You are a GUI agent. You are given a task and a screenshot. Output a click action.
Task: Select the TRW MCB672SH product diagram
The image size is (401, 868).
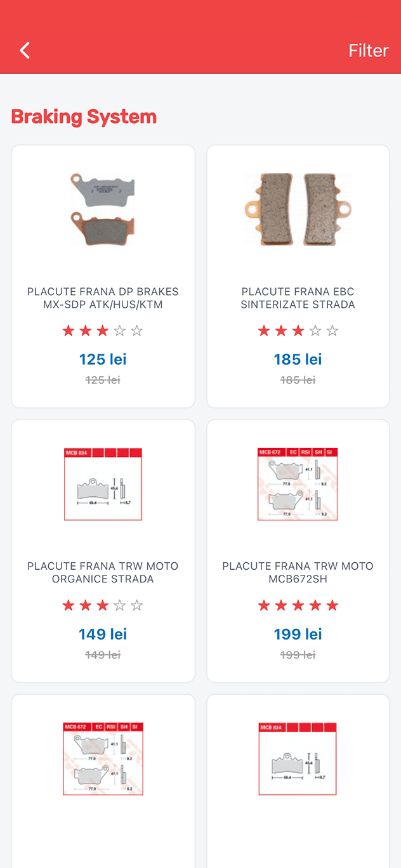point(298,484)
